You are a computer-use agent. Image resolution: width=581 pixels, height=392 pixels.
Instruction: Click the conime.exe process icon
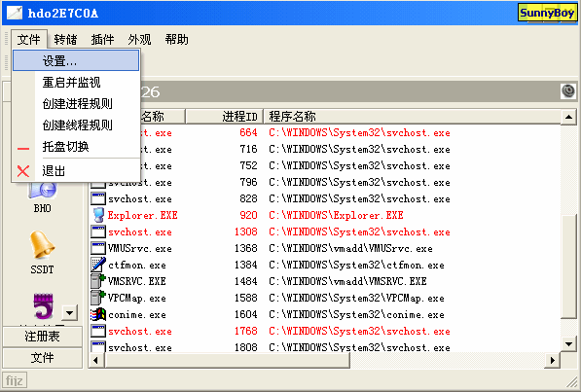coord(98,314)
